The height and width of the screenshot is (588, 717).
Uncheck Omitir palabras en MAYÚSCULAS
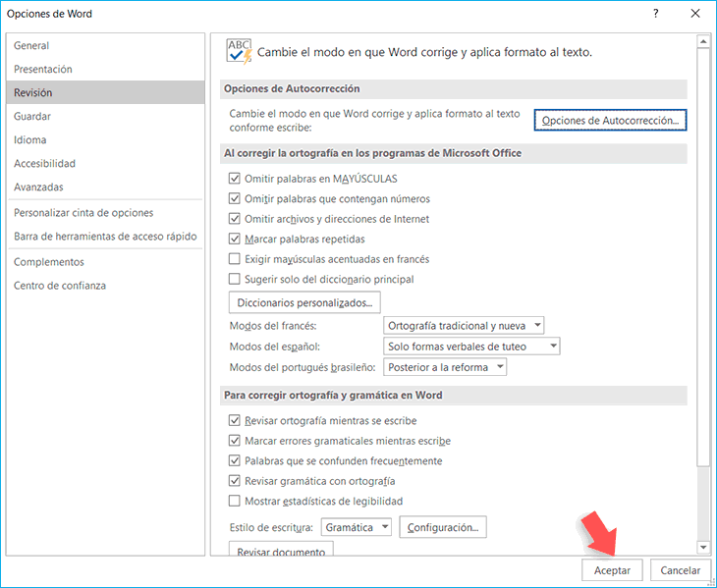(x=235, y=179)
